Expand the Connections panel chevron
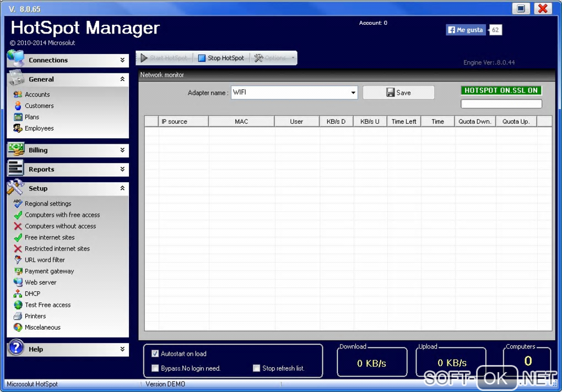562x392 pixels. click(x=122, y=60)
